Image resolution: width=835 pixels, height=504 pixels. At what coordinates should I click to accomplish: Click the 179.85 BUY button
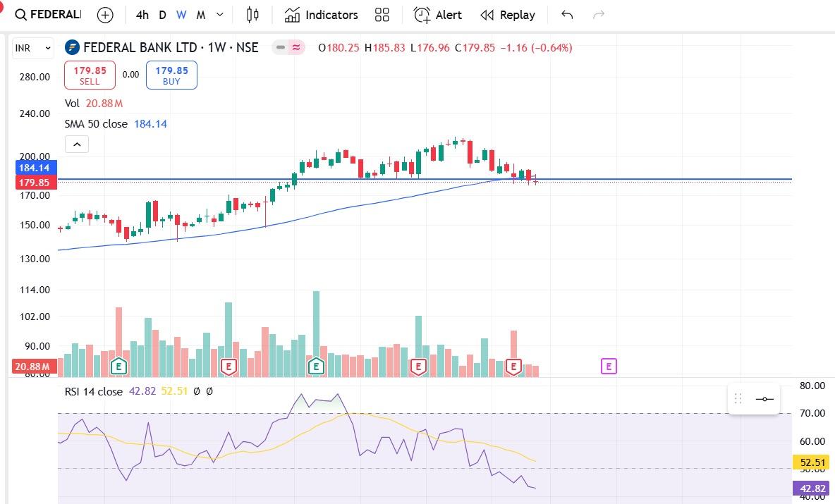point(171,75)
